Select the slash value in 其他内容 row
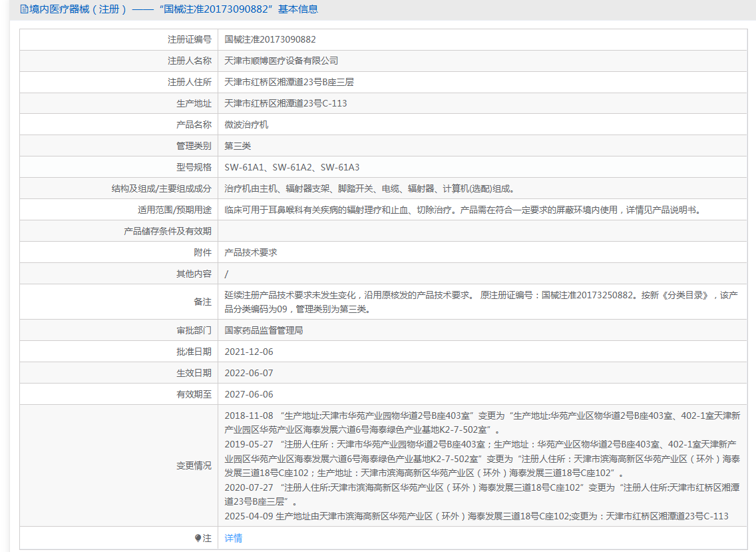The image size is (756, 552). coord(227,274)
